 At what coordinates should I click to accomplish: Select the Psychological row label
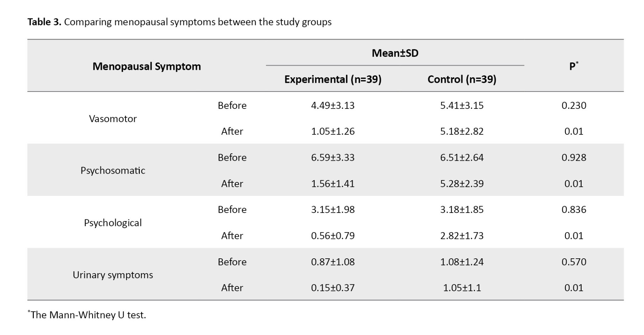[x=113, y=223]
